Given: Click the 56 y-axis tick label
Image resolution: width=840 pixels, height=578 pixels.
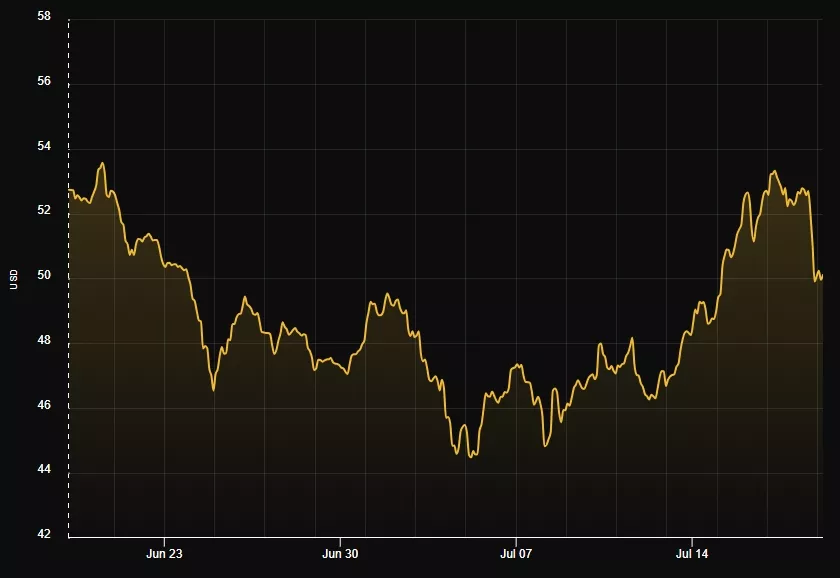Looking at the screenshot, I should [44, 82].
